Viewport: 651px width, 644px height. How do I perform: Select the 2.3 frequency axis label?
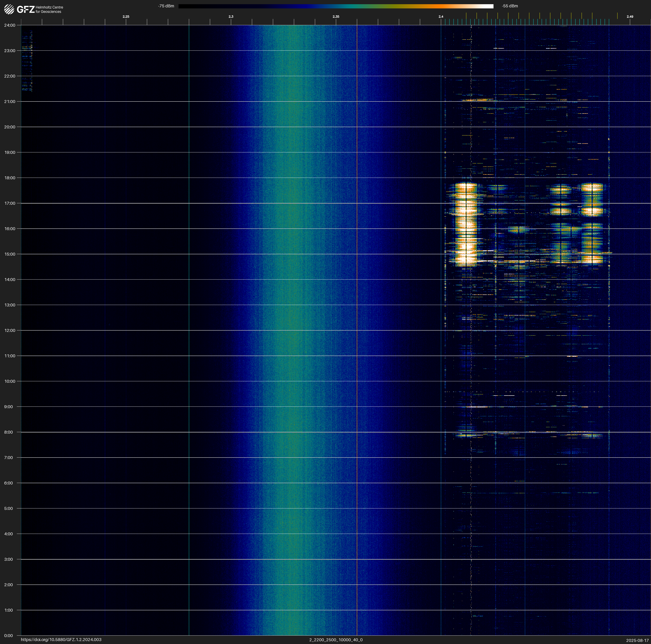[x=231, y=17]
